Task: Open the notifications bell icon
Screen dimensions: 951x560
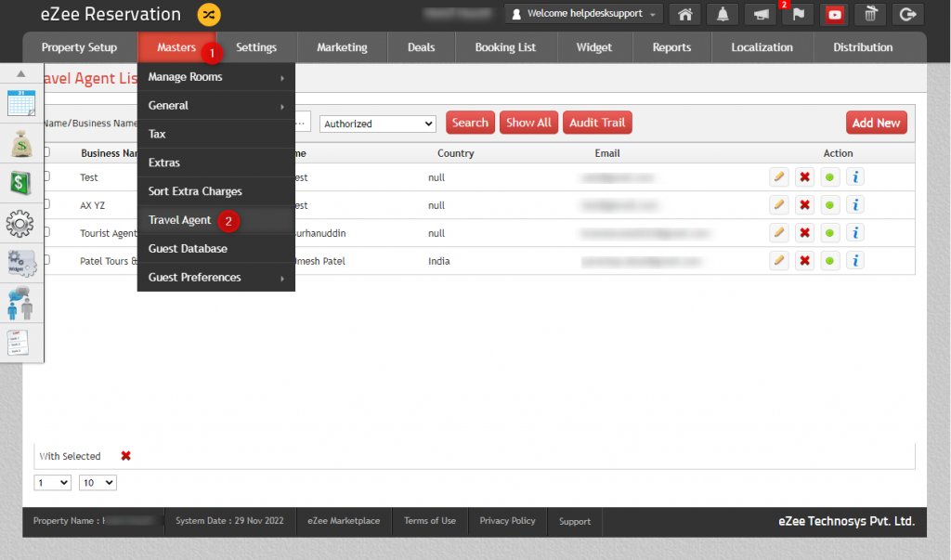Action: coord(723,15)
